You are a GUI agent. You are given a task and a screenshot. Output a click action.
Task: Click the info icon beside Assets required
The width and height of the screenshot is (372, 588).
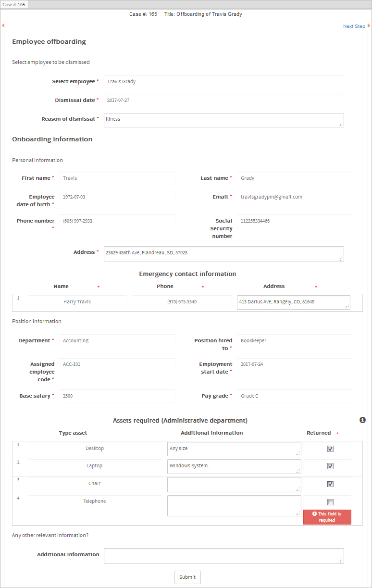(363, 420)
